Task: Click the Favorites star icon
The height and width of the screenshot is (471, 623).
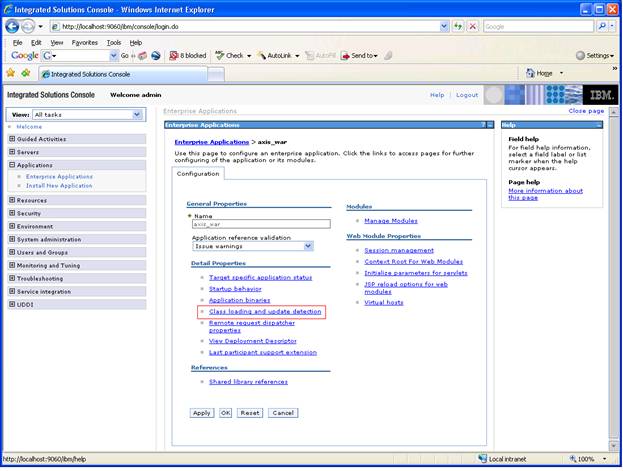Action: pos(11,73)
